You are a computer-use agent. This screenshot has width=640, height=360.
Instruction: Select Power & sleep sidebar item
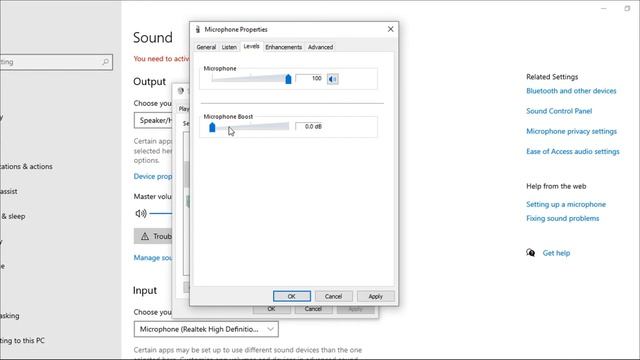(13, 216)
